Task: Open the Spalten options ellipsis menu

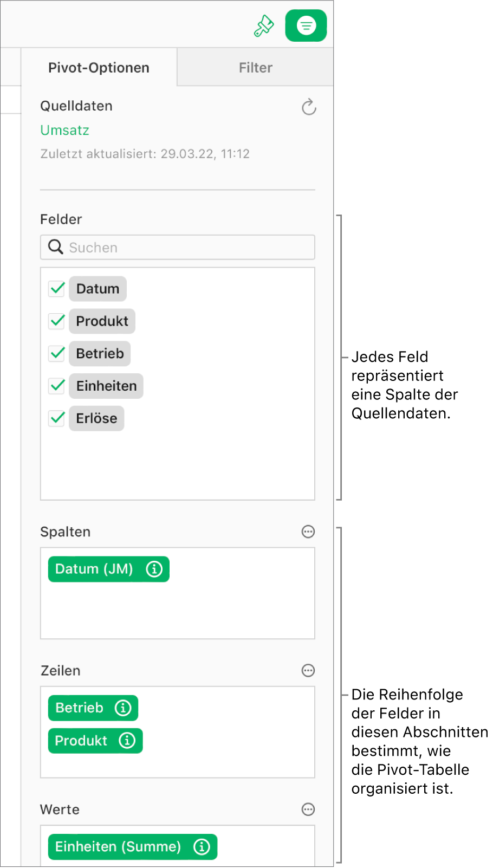Action: (308, 532)
